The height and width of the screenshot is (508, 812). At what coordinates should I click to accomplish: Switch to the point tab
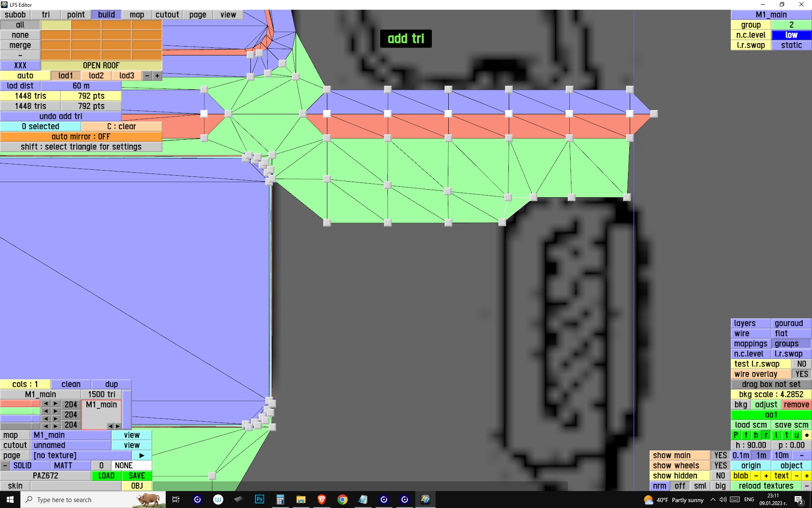click(x=76, y=14)
